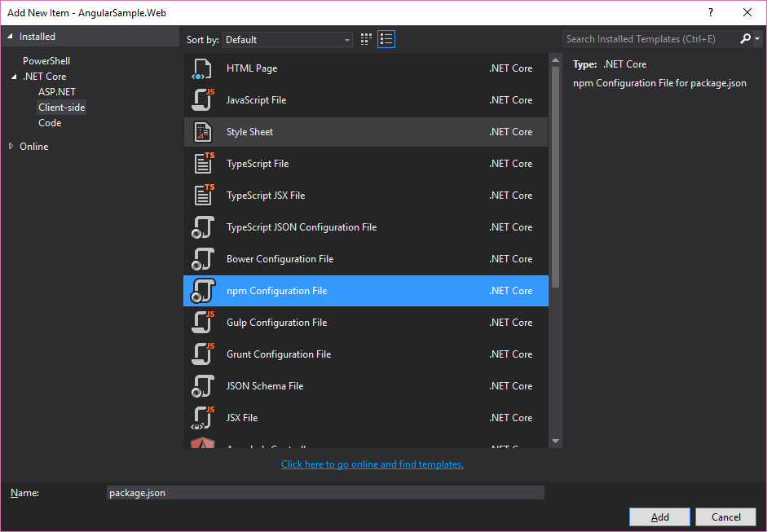Image resolution: width=767 pixels, height=532 pixels.
Task: Select the TypeScript File template icon
Action: click(x=204, y=163)
